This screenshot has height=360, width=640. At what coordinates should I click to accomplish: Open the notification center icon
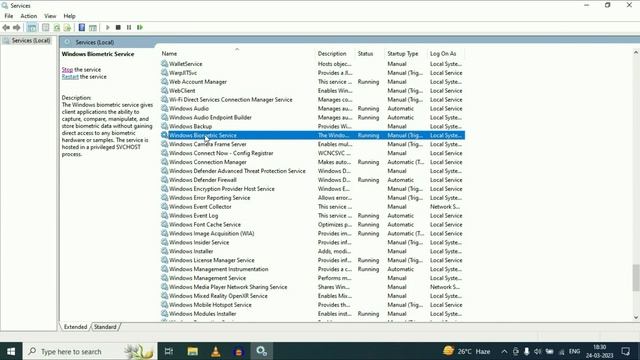(626, 351)
